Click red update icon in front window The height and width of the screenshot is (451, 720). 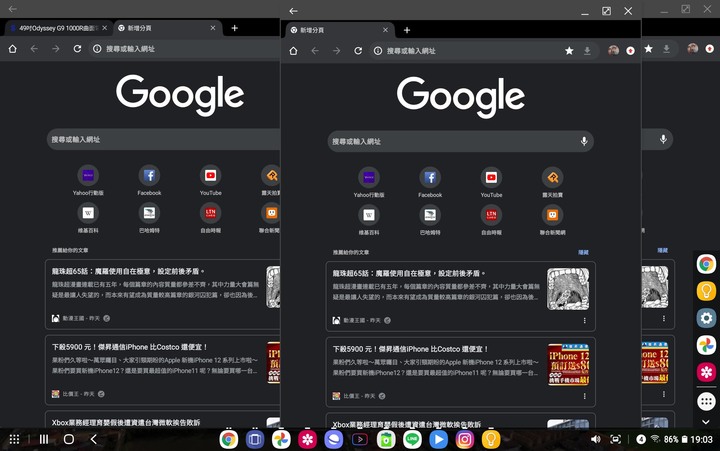click(630, 51)
